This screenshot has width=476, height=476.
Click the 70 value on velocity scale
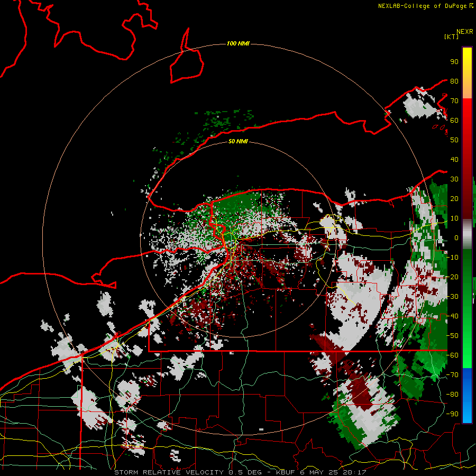pos(454,101)
